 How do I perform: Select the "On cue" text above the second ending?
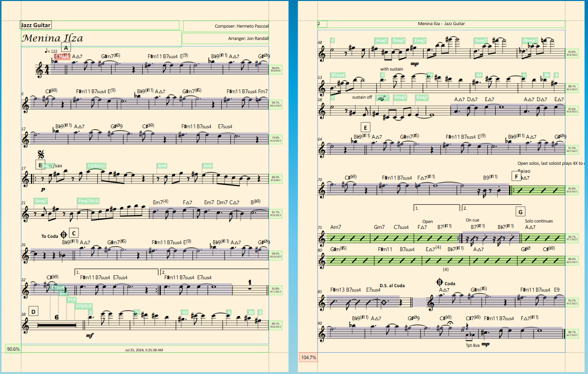[x=472, y=220]
